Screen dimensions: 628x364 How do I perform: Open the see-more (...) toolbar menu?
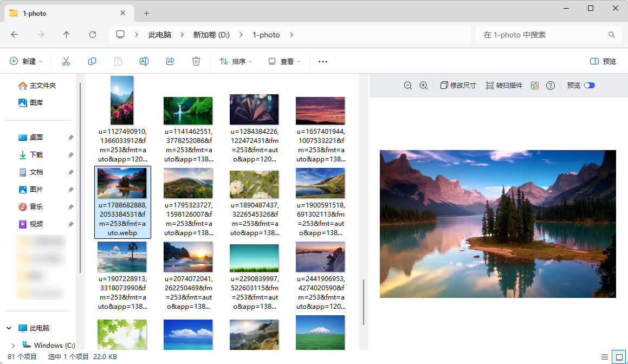tap(322, 61)
